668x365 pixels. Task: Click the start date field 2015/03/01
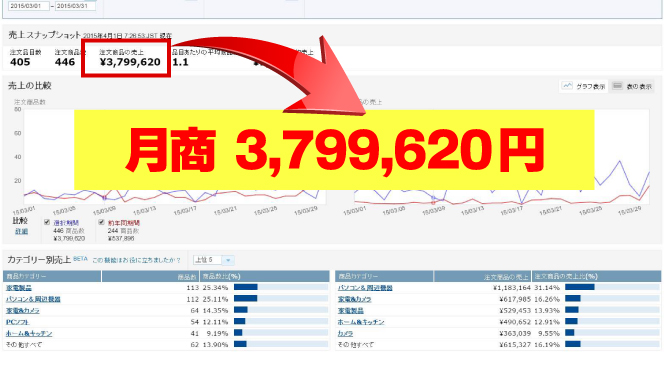click(29, 6)
